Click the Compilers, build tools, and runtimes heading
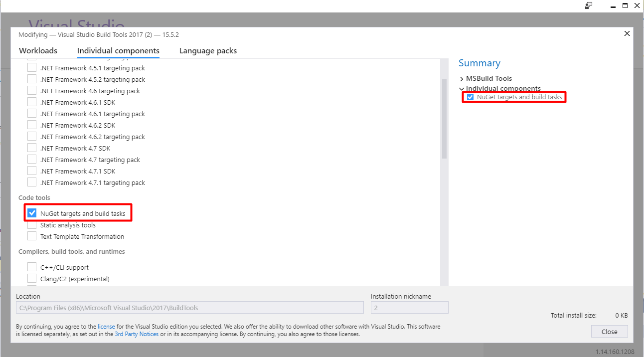This screenshot has width=644, height=357. (x=72, y=251)
